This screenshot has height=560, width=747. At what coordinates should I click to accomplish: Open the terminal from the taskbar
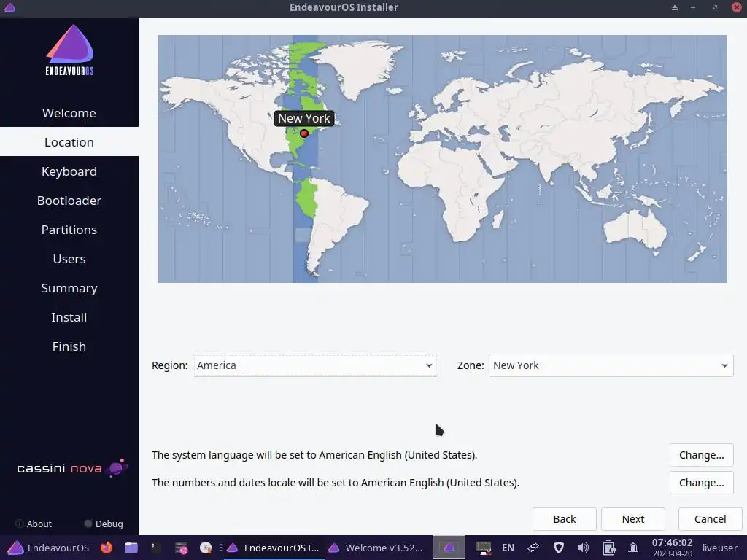(156, 548)
